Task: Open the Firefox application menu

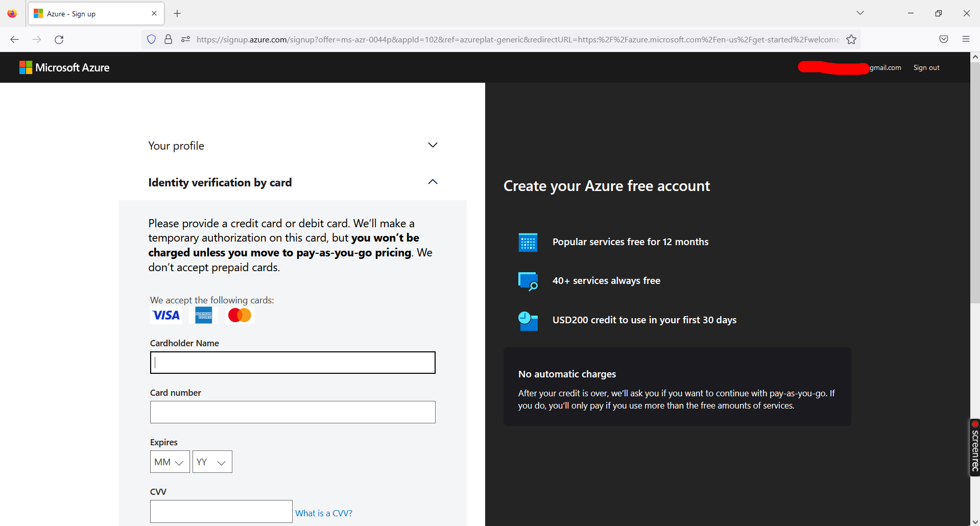Action: (x=966, y=39)
